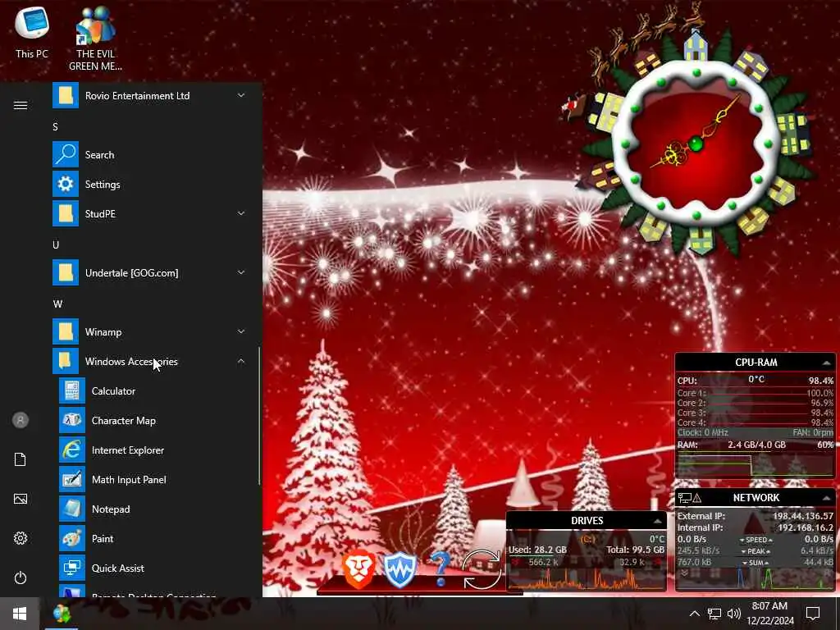The height and width of the screenshot is (630, 840).
Task: Expand the StudPE folder
Action: 150,214
